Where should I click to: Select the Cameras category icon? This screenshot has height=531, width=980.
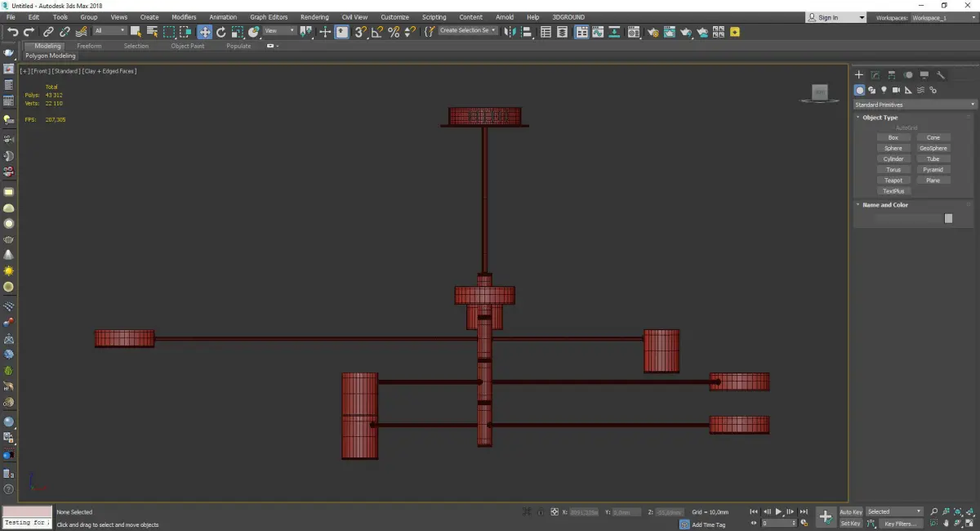[896, 90]
